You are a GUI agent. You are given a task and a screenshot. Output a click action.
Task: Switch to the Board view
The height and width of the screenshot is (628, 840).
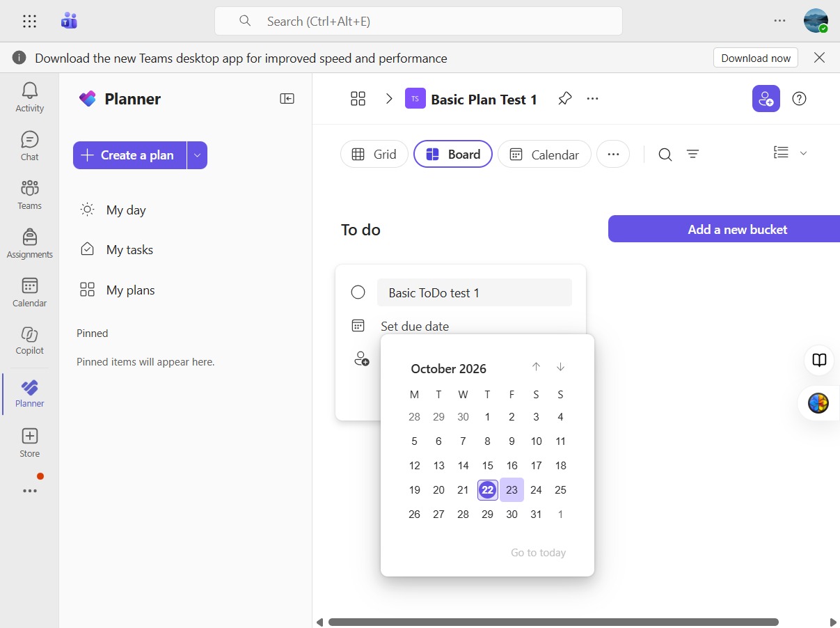(453, 155)
